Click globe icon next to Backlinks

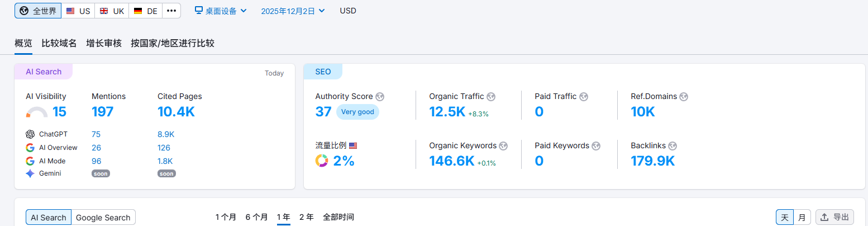(x=673, y=146)
